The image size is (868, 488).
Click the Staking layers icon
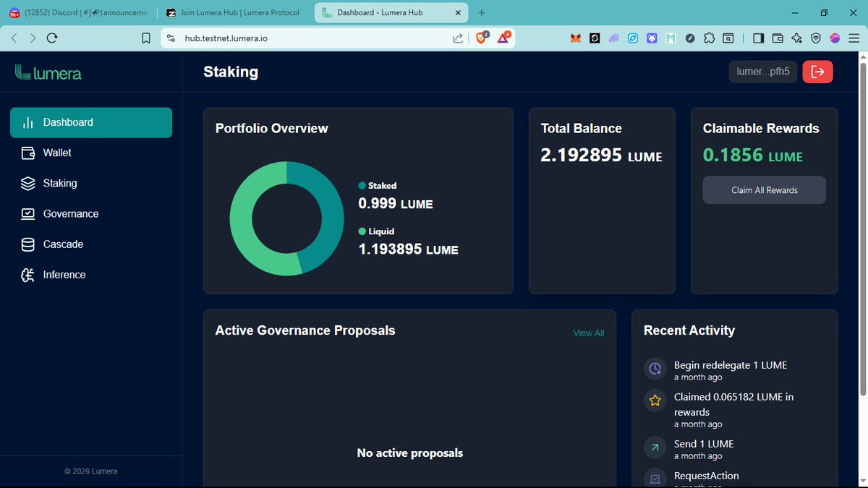click(x=28, y=183)
